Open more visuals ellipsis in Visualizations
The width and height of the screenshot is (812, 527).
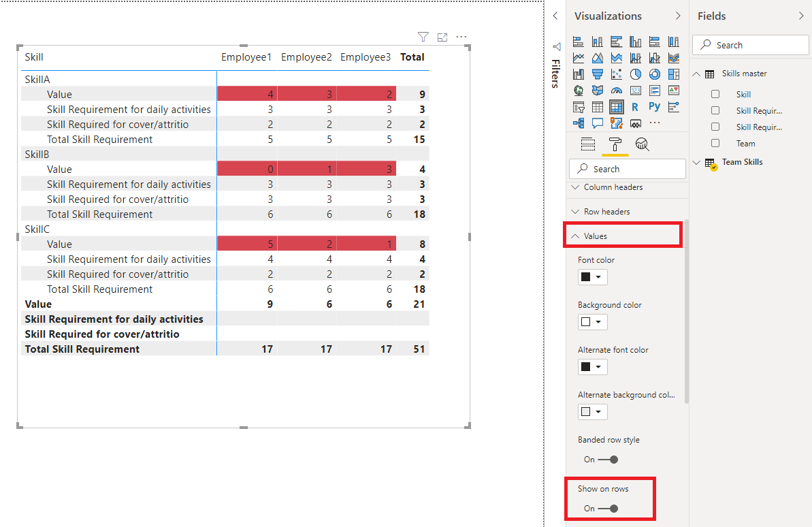point(655,123)
